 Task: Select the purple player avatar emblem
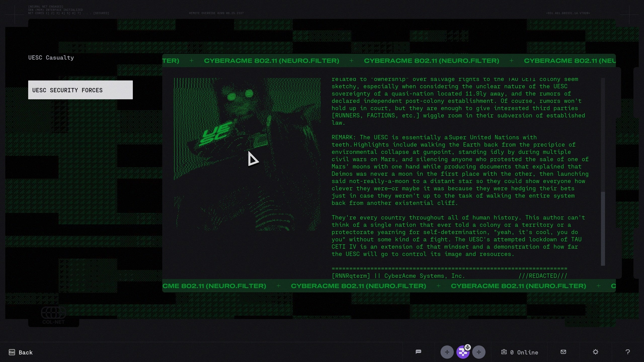pyautogui.click(x=462, y=353)
